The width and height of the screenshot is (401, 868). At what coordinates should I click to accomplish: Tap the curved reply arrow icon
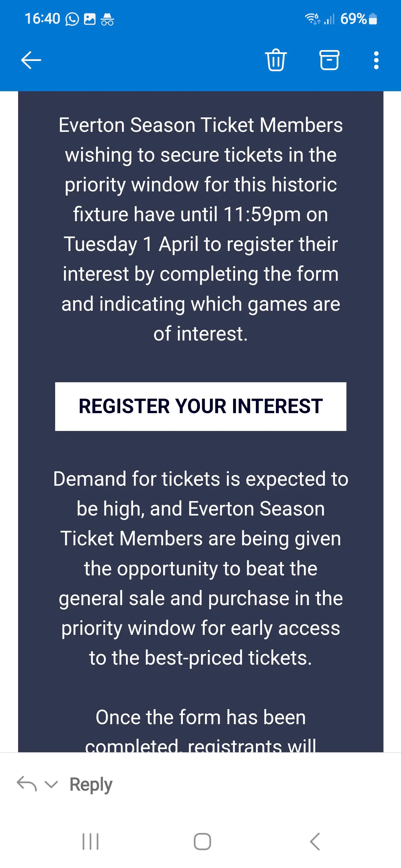coord(27,784)
